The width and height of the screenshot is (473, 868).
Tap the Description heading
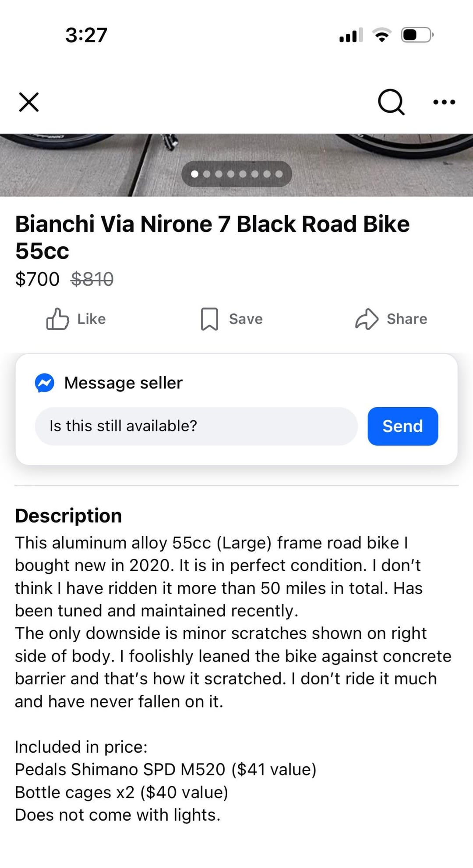pyautogui.click(x=68, y=516)
